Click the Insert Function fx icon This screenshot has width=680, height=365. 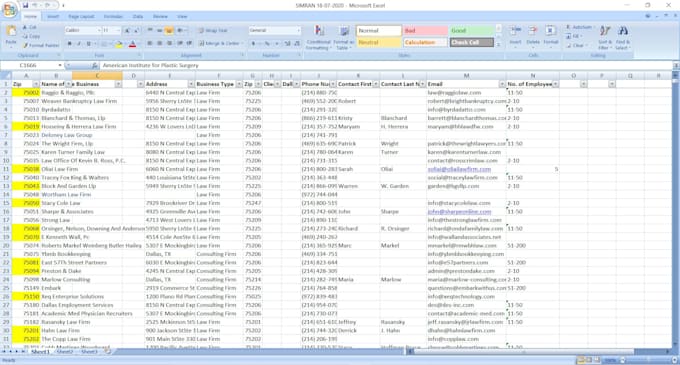tap(95, 65)
